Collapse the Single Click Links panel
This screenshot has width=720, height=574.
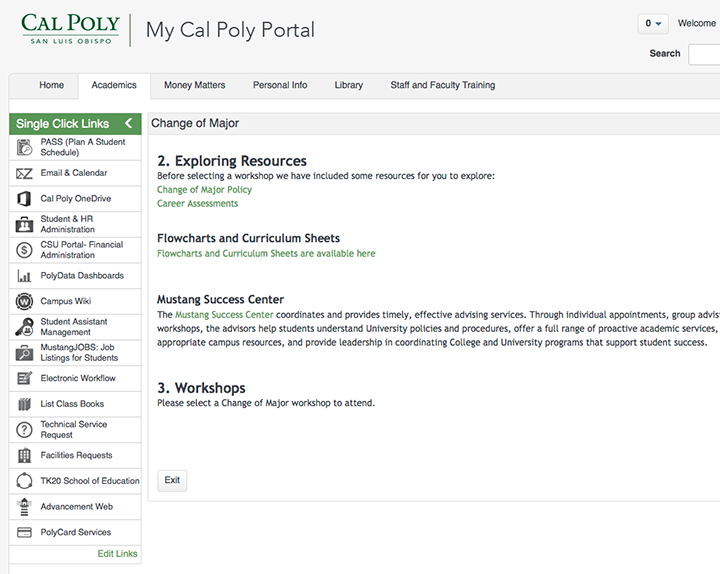(x=129, y=123)
